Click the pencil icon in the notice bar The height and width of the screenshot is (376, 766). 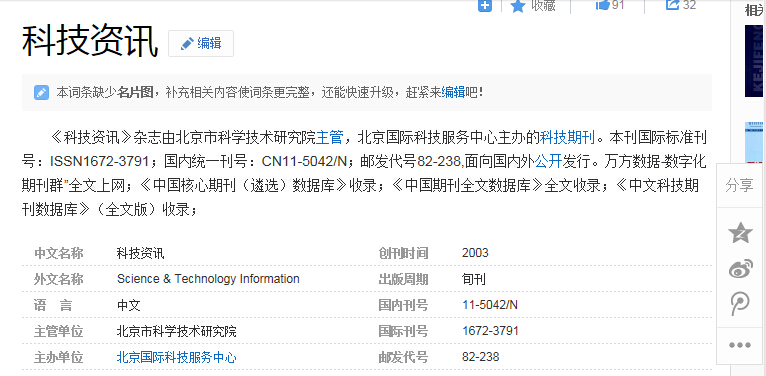(42, 92)
